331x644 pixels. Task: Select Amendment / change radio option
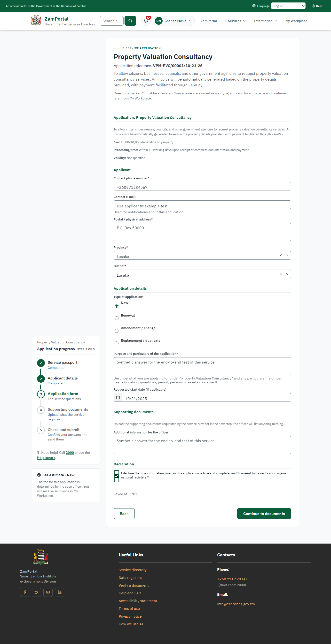(x=116, y=331)
